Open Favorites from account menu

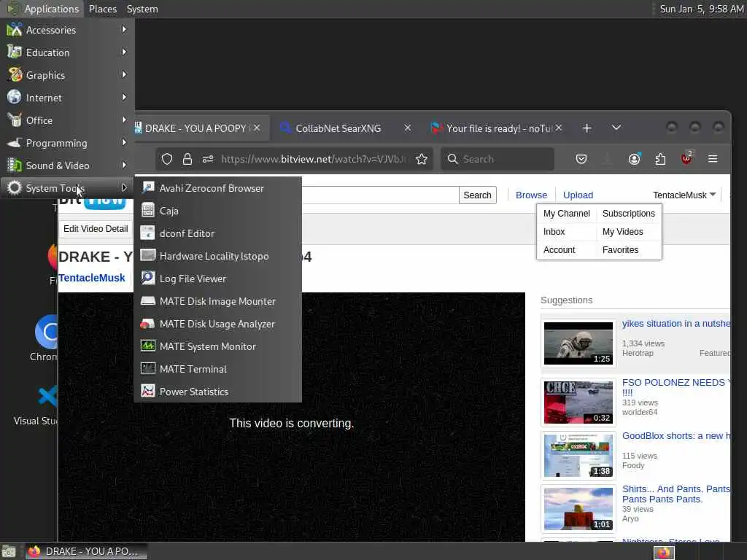pyautogui.click(x=620, y=249)
